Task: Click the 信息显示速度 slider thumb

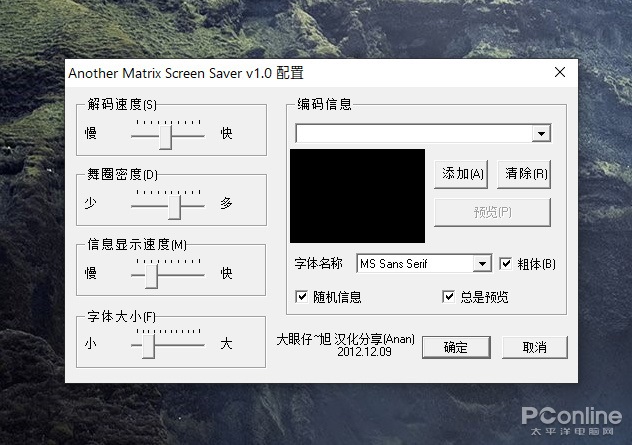Action: point(151,277)
